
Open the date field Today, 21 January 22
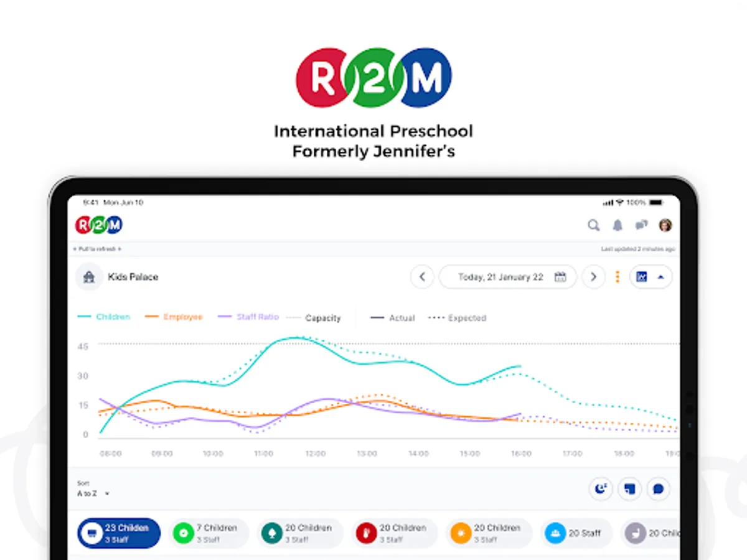coord(508,277)
